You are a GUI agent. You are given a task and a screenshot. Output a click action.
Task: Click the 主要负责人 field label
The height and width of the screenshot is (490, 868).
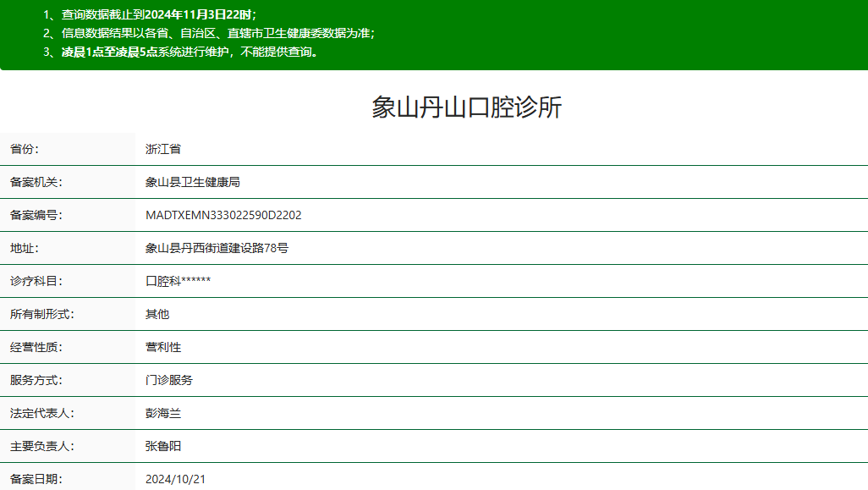point(42,446)
